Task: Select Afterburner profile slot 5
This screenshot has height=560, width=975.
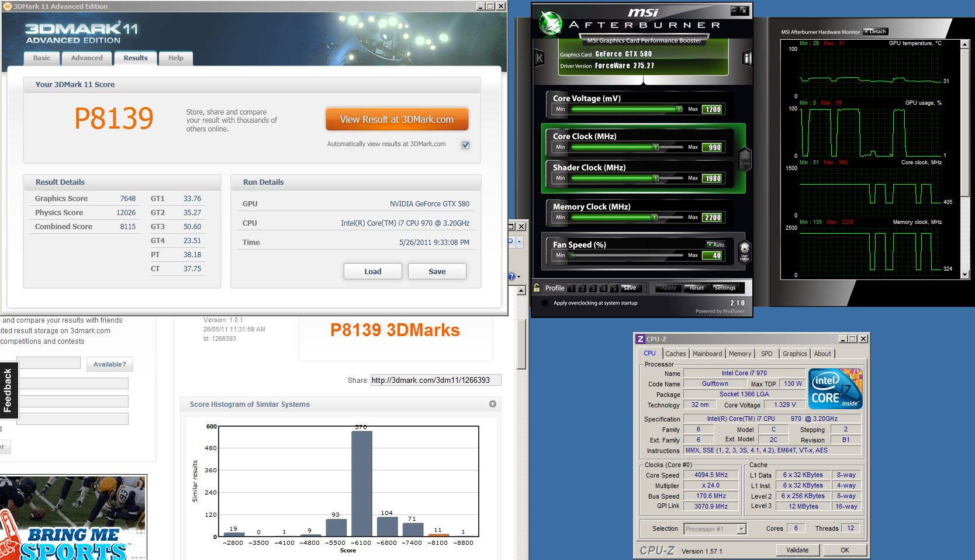Action: point(614,288)
